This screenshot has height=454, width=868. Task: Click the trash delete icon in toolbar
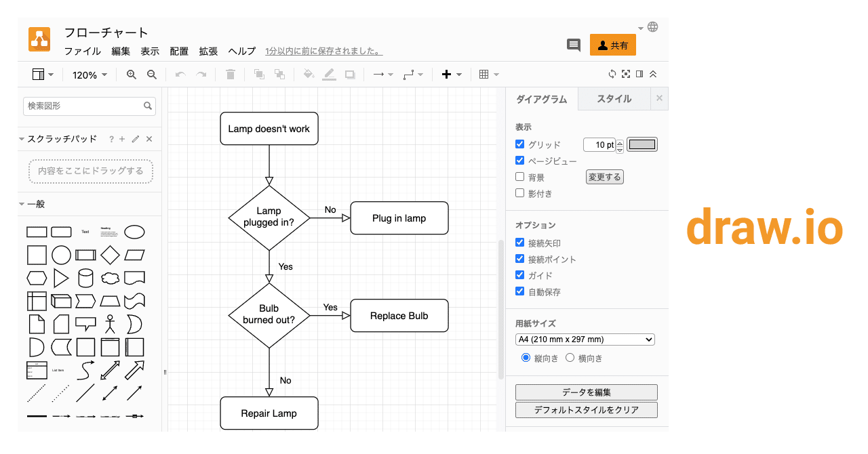(231, 75)
